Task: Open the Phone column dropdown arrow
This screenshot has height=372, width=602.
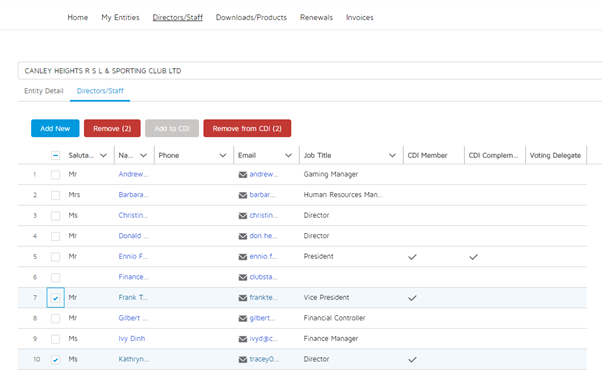Action: (x=223, y=155)
